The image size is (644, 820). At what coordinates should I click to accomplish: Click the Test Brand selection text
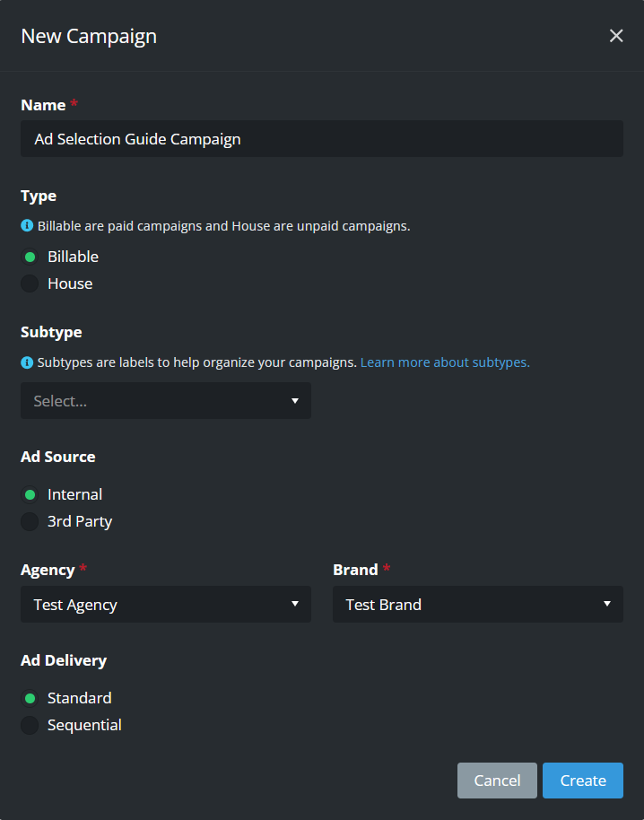point(384,605)
